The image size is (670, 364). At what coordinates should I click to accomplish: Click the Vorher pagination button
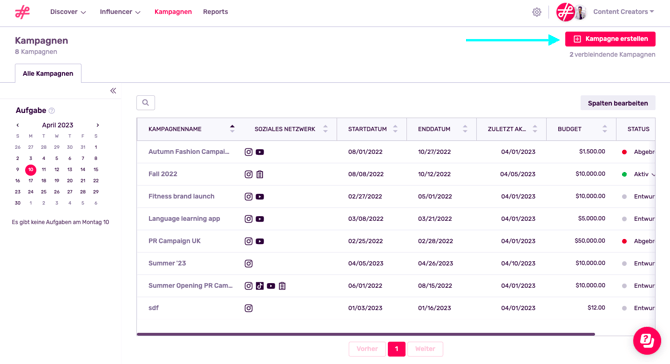tap(367, 349)
